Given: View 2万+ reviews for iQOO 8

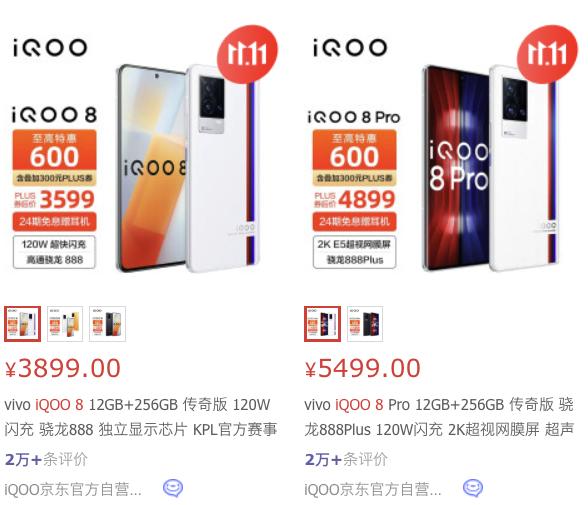Looking at the screenshot, I should click(46, 460).
